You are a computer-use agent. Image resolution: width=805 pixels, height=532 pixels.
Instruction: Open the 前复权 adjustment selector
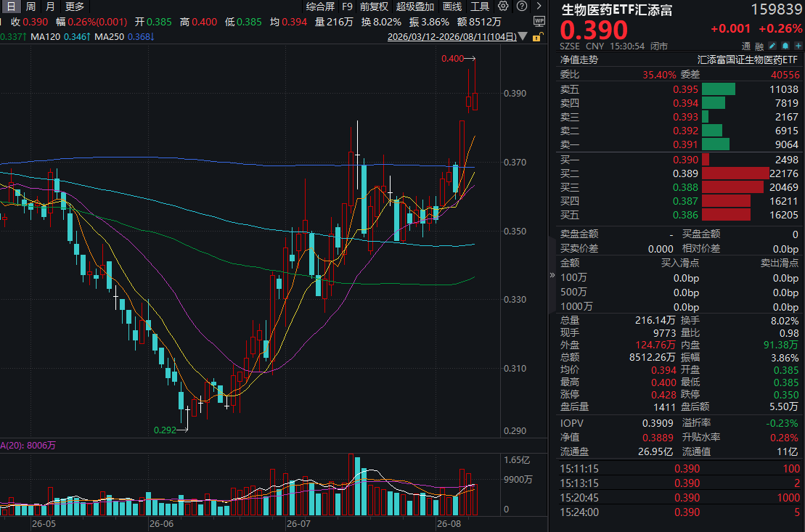[374, 7]
